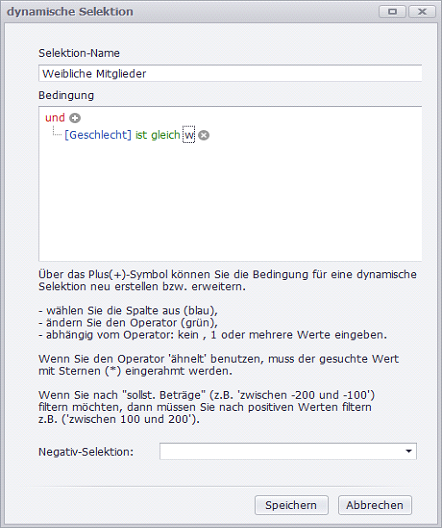Open the Negativ-Selektion dropdown arrow
This screenshot has height=528, width=442.
coord(409,451)
